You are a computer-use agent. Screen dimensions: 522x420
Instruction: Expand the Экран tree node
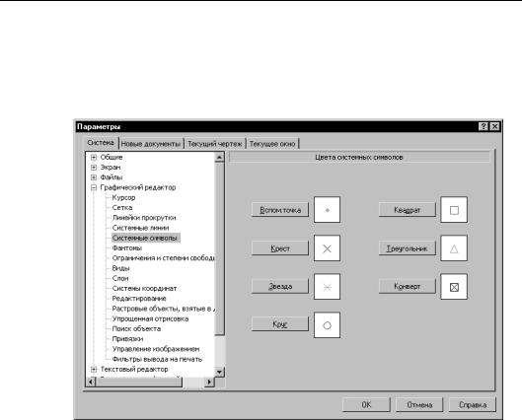94,168
